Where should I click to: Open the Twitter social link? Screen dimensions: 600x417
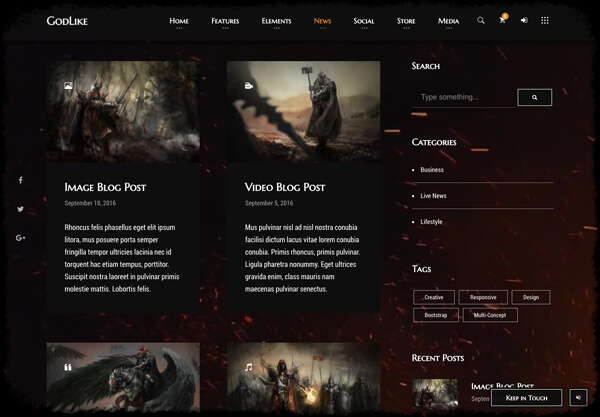pyautogui.click(x=20, y=209)
